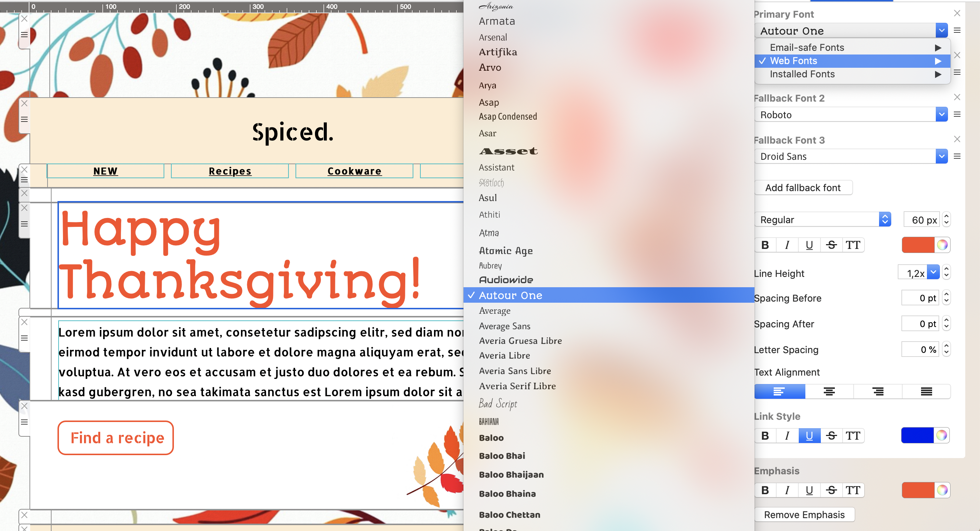This screenshot has width=980, height=531.
Task: Select Web Fonts category from submenu
Action: pyautogui.click(x=850, y=60)
